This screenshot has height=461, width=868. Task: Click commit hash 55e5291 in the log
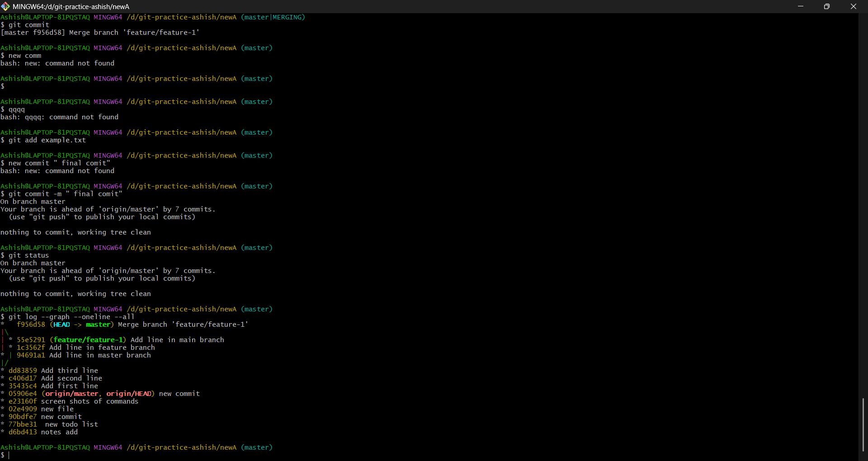(31, 340)
